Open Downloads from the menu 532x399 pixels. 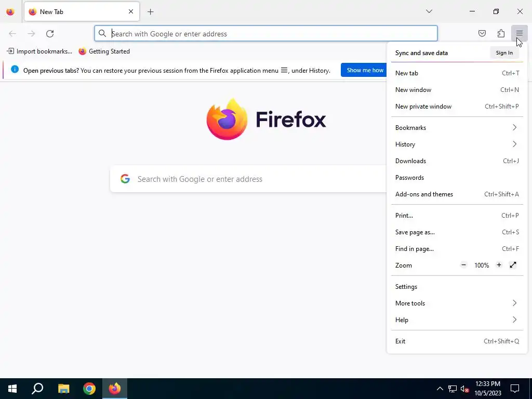[457, 161]
